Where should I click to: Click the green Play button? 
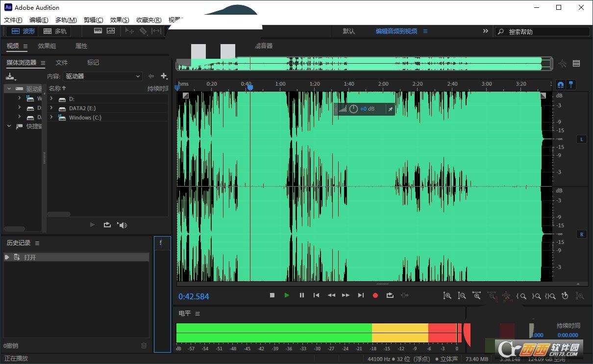(287, 295)
